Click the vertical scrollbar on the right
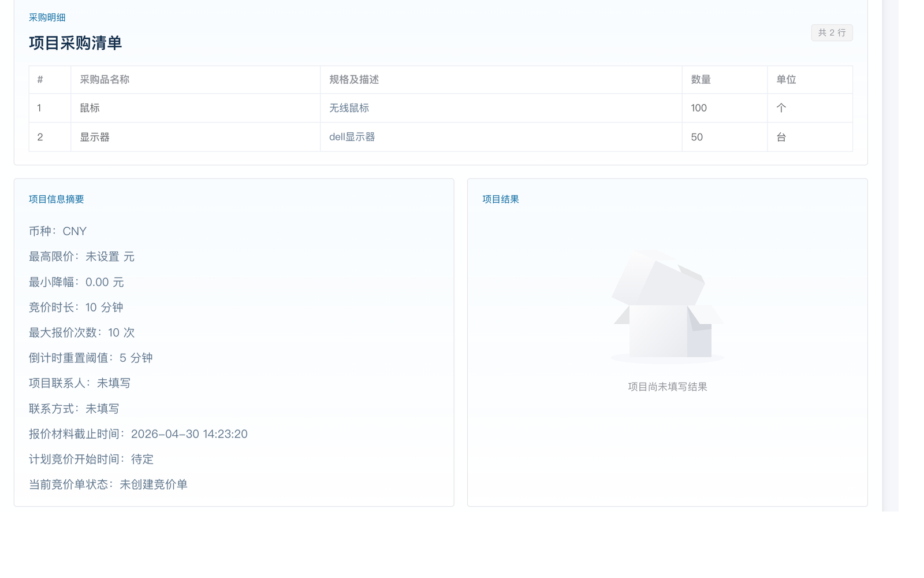The width and height of the screenshot is (924, 578). pos(890,254)
